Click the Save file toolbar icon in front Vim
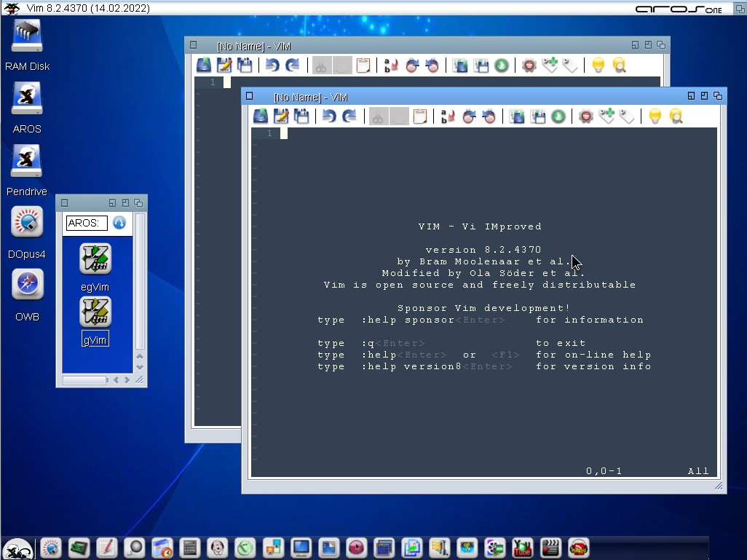 [281, 117]
